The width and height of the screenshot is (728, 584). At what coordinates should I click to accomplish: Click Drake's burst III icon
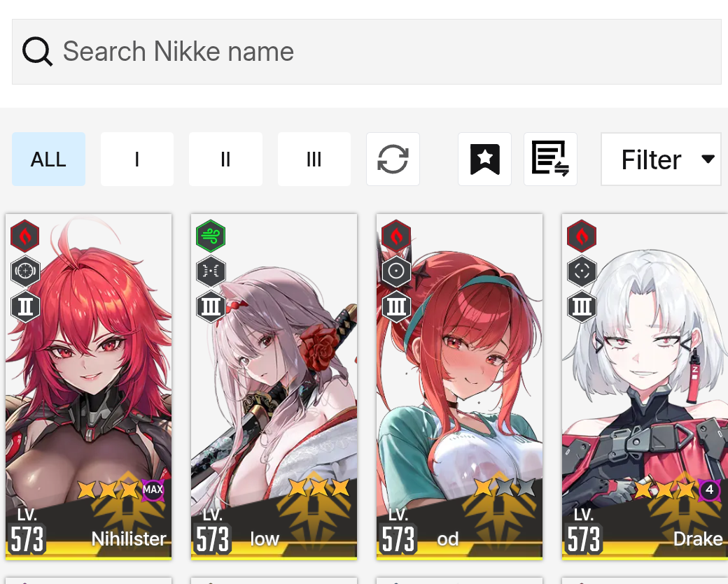pos(582,306)
